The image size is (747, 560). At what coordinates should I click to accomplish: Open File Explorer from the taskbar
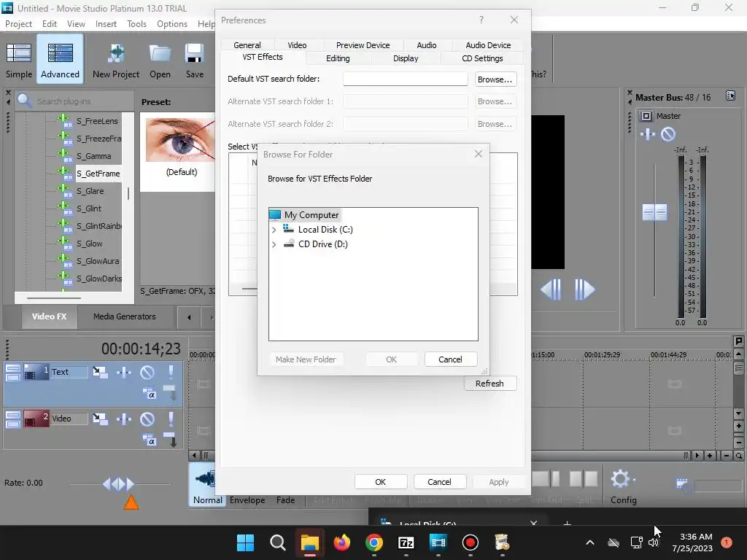[309, 542]
